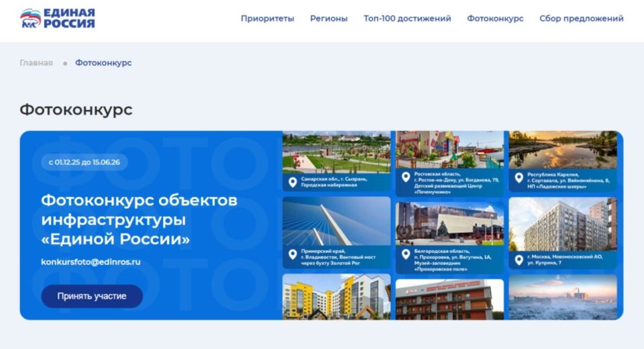
Task: Click location pin on Прохоровка museum photo
Action: pyautogui.click(x=405, y=254)
